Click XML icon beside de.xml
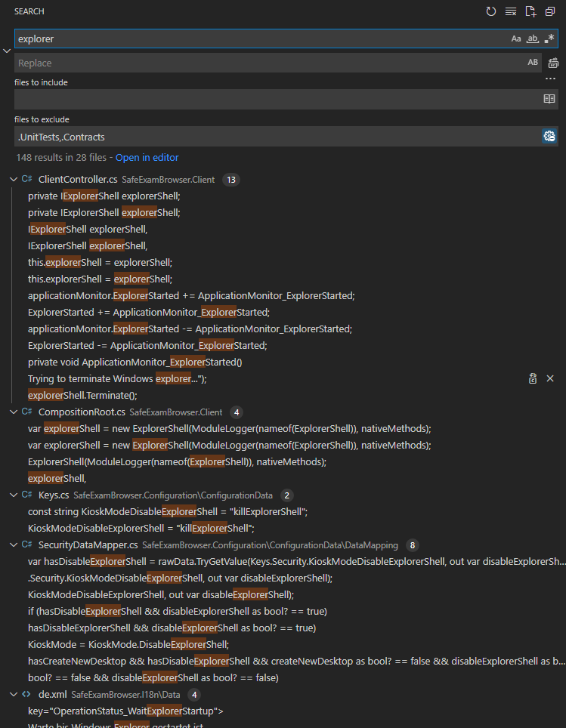The image size is (566, 728). click(26, 694)
